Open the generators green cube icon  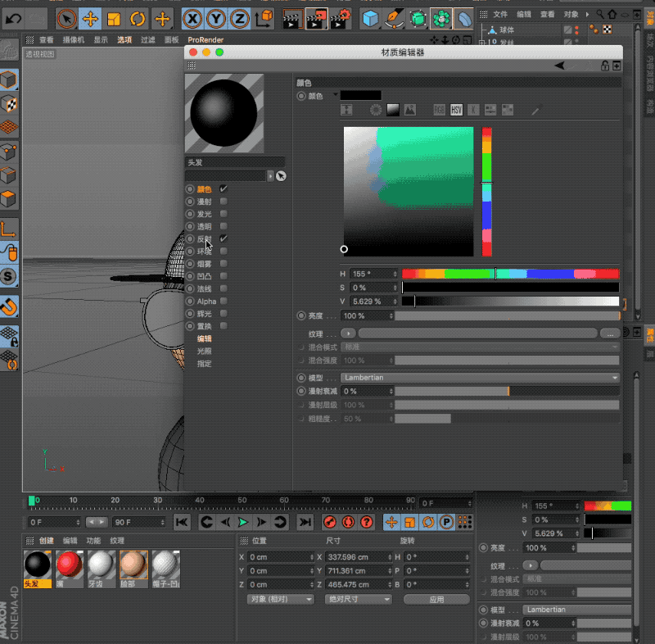[418, 19]
